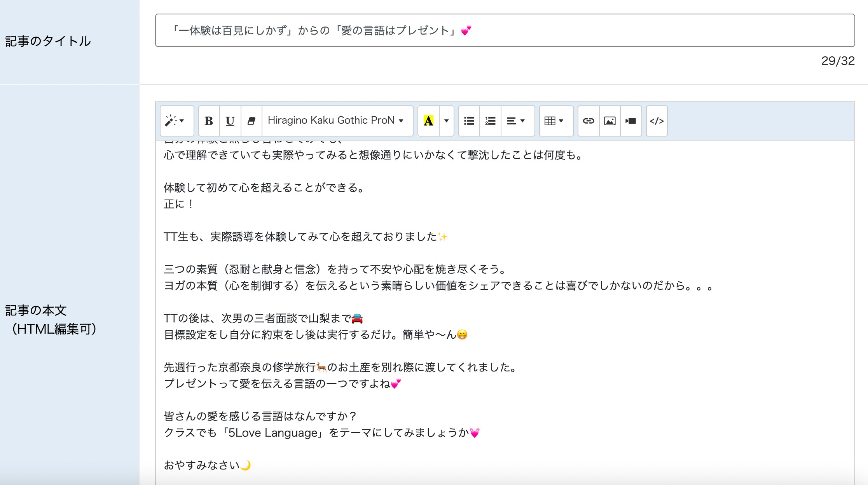Click the line 'おやすみなさい' in editor

pos(202,465)
